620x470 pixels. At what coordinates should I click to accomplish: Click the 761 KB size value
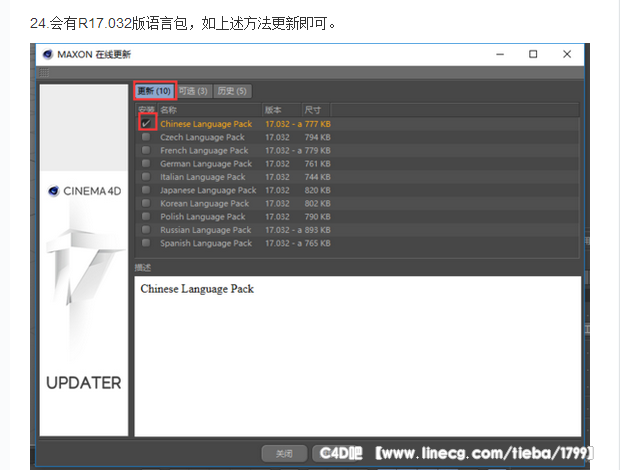pos(318,164)
